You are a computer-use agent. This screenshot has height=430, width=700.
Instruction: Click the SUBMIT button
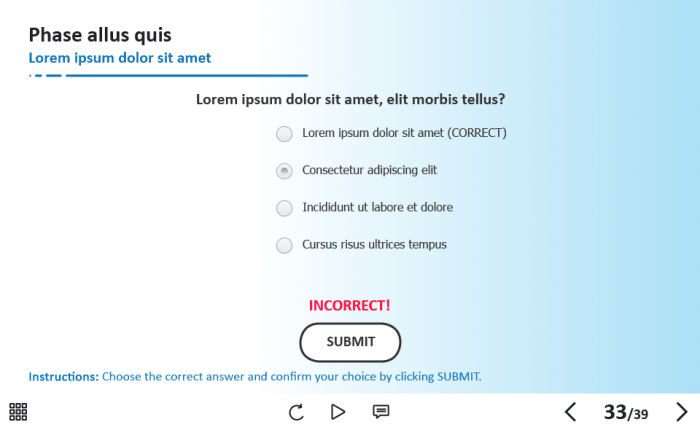point(350,342)
